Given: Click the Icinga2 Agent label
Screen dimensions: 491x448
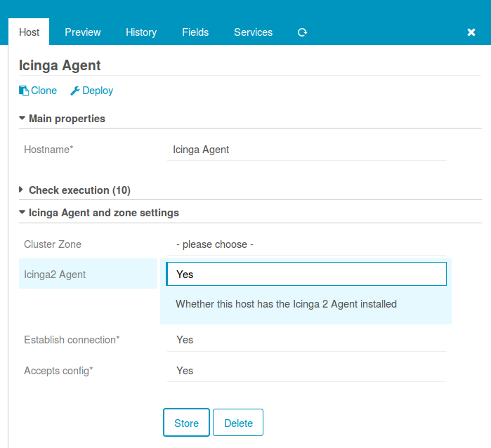Looking at the screenshot, I should [55, 275].
